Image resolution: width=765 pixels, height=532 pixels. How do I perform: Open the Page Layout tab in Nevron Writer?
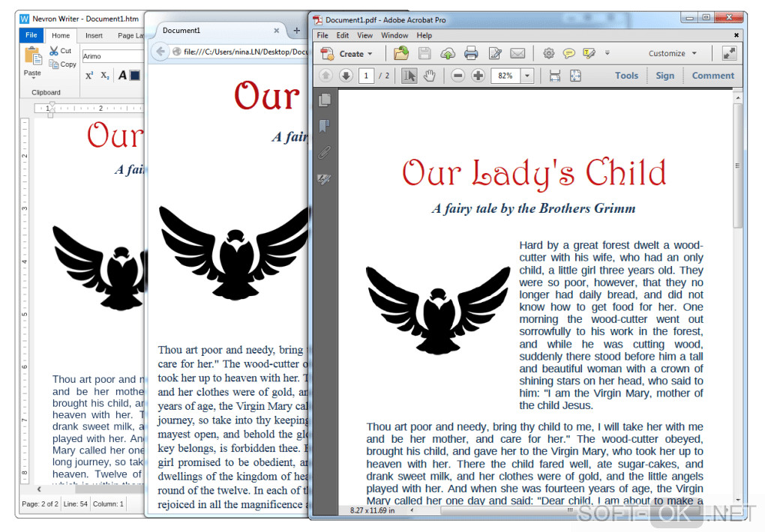tap(130, 35)
